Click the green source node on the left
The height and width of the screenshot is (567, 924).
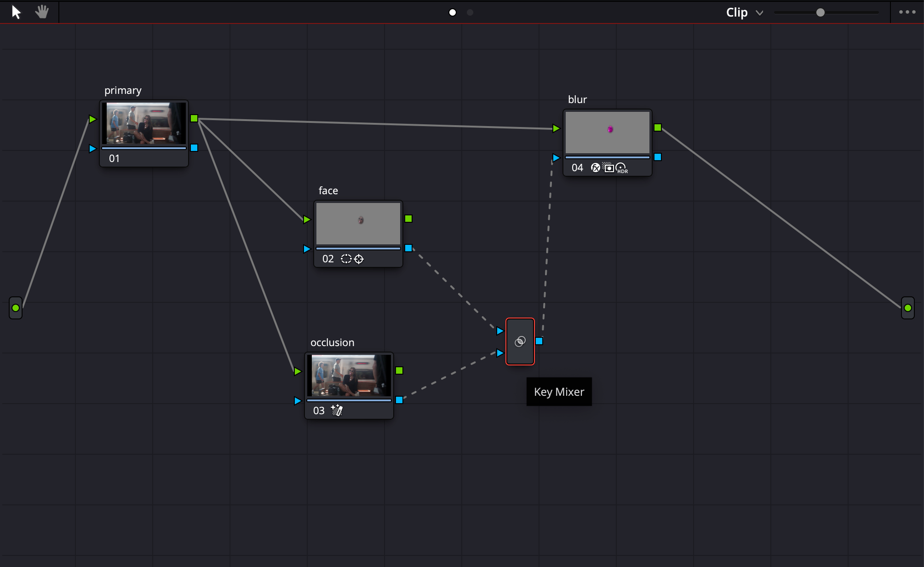(x=15, y=307)
